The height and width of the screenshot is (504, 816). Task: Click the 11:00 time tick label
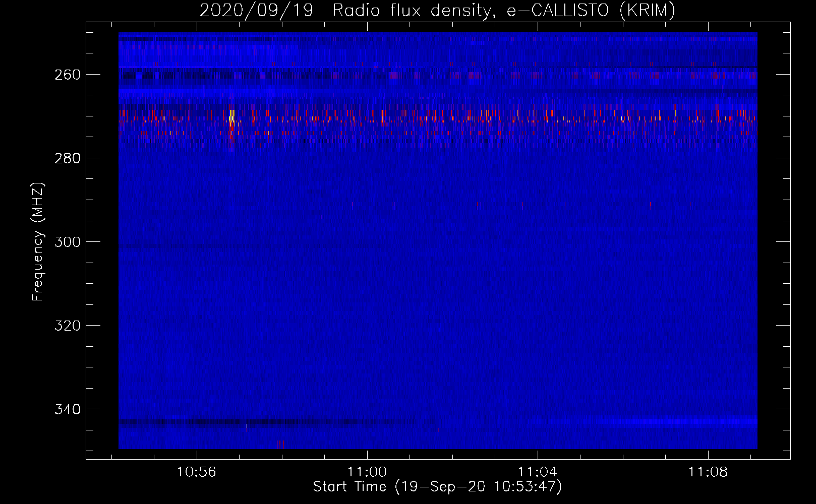coord(367,472)
